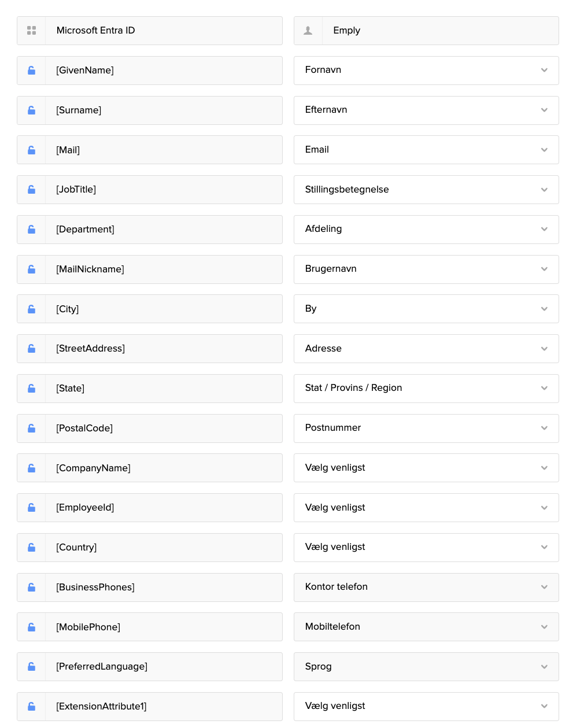
Task: Click the lock icon beside [Country]
Action: tap(31, 547)
